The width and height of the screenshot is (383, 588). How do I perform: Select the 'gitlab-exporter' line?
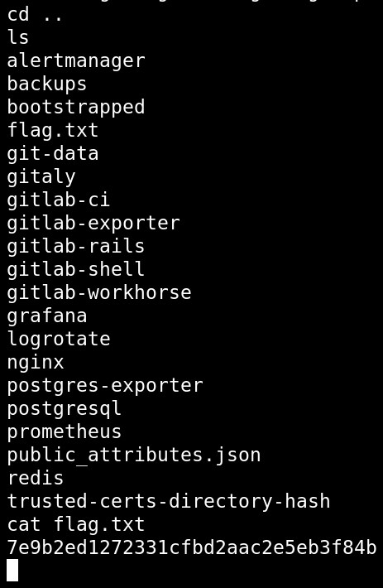93,224
